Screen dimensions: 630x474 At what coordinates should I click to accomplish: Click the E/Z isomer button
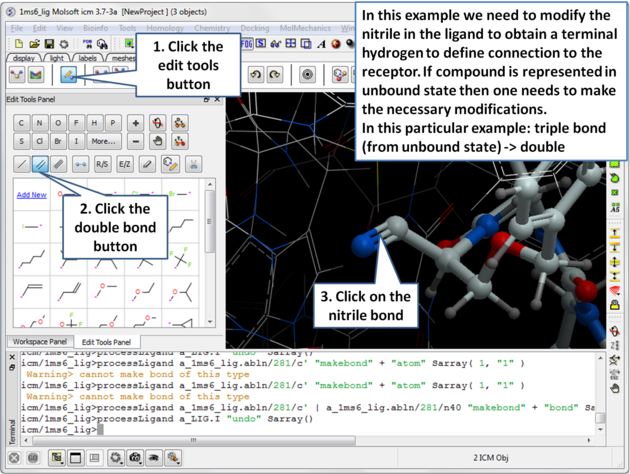point(125,164)
